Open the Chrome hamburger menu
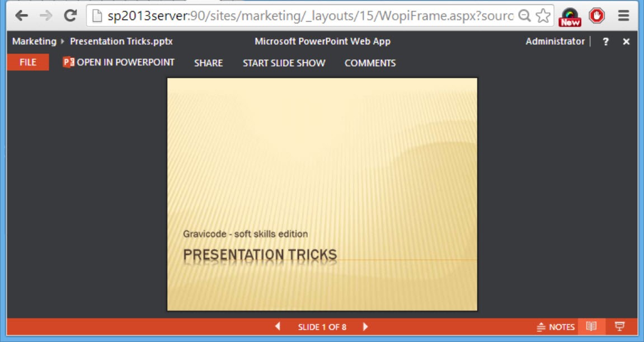The width and height of the screenshot is (644, 342). [624, 16]
